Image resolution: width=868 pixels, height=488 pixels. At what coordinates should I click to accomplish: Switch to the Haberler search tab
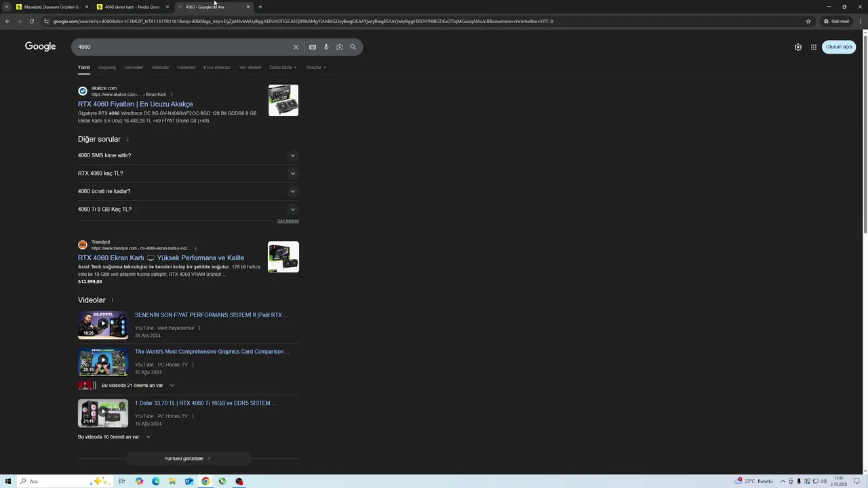click(x=186, y=68)
